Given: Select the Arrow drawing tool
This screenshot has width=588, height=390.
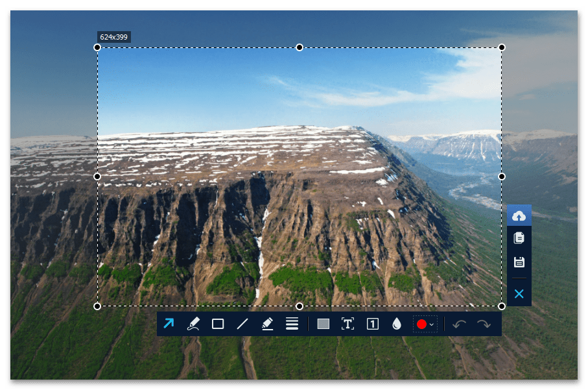Looking at the screenshot, I should pos(169,324).
